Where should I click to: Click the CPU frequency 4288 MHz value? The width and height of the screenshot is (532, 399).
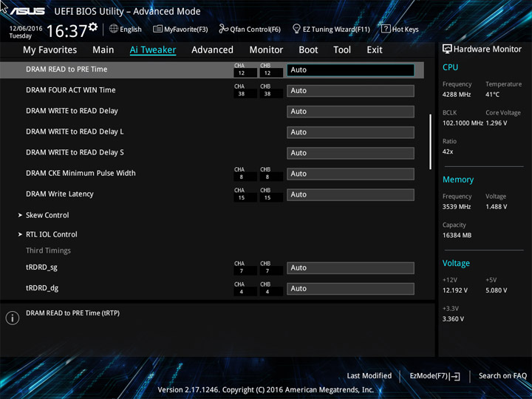[457, 95]
